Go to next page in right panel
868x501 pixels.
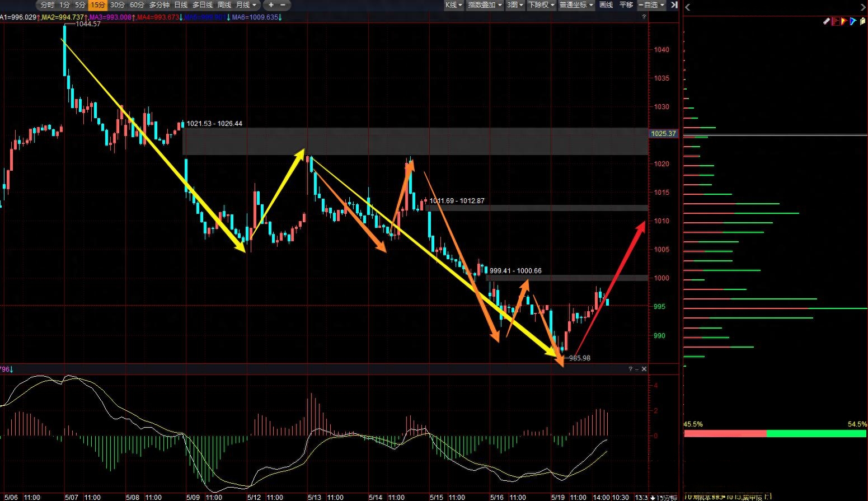[x=862, y=7]
